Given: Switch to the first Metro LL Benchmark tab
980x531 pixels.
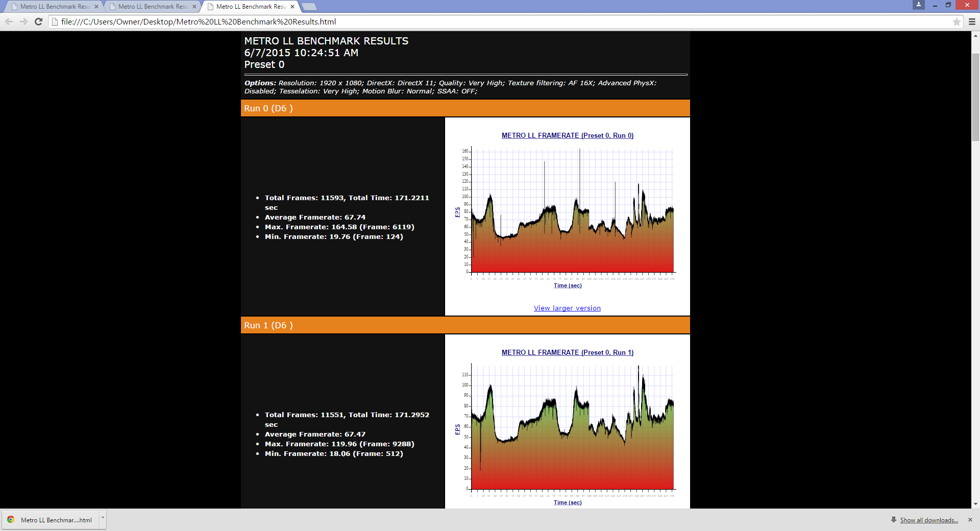Looking at the screenshot, I should click(54, 7).
